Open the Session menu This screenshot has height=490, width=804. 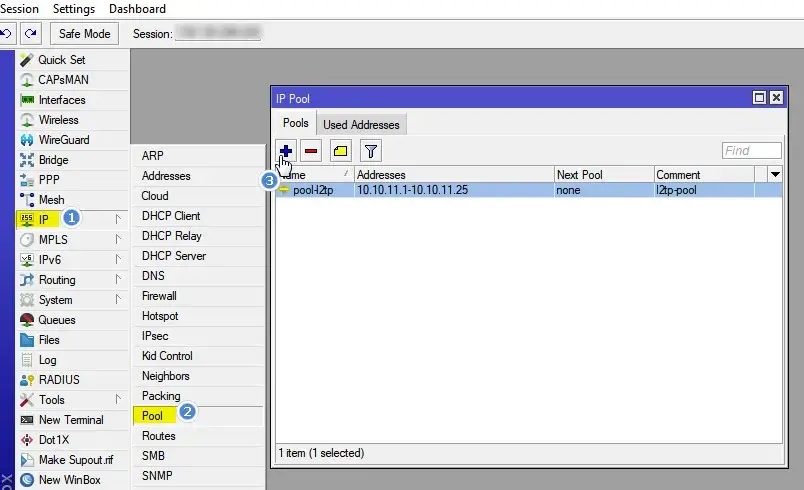(19, 9)
